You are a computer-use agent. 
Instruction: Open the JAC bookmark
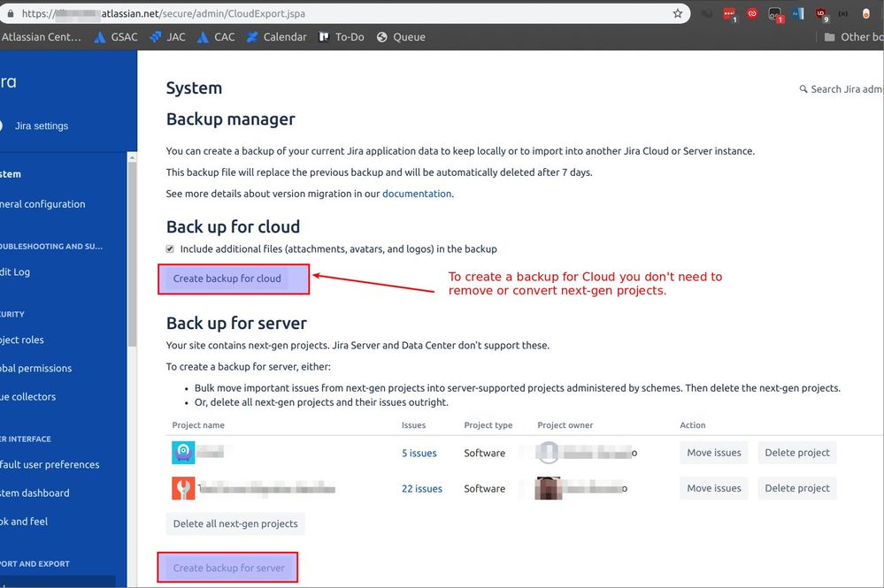(167, 36)
